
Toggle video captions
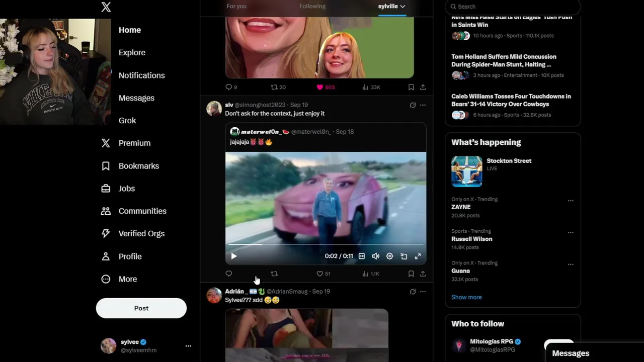(x=361, y=256)
